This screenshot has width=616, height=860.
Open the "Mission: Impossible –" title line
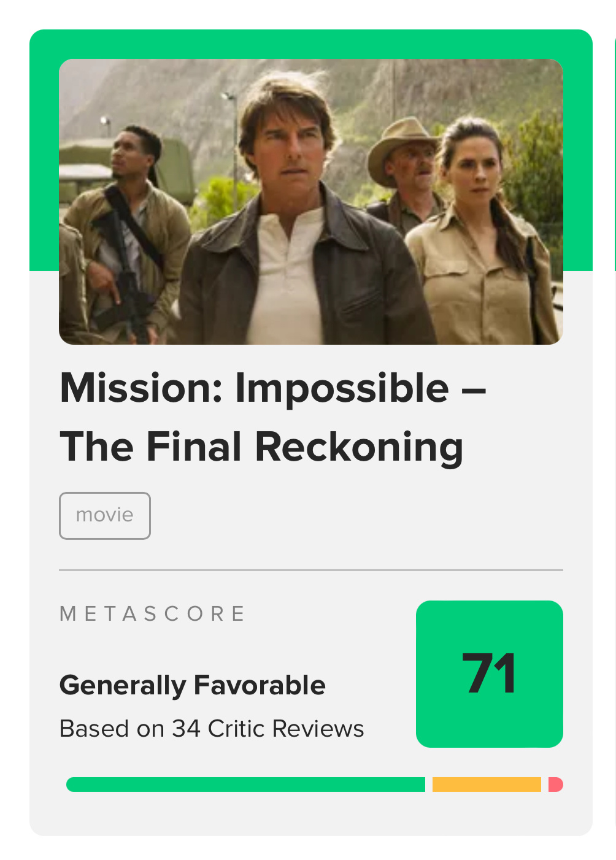273,389
